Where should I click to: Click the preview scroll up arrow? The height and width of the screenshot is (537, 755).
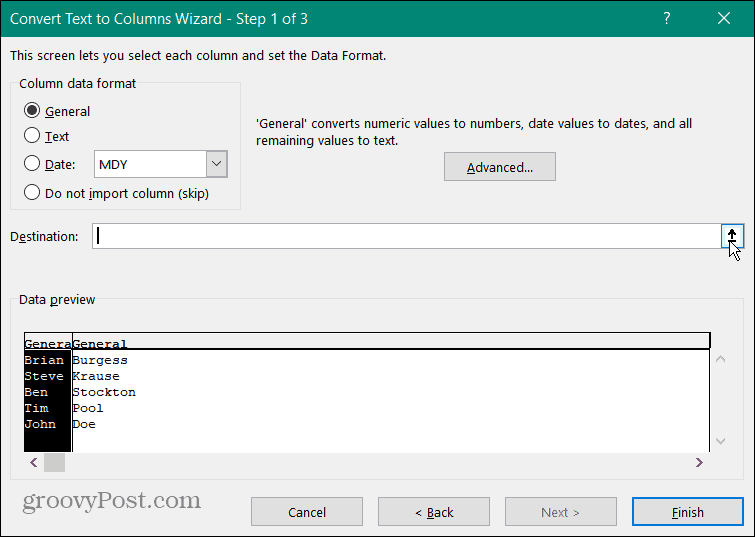(x=721, y=359)
